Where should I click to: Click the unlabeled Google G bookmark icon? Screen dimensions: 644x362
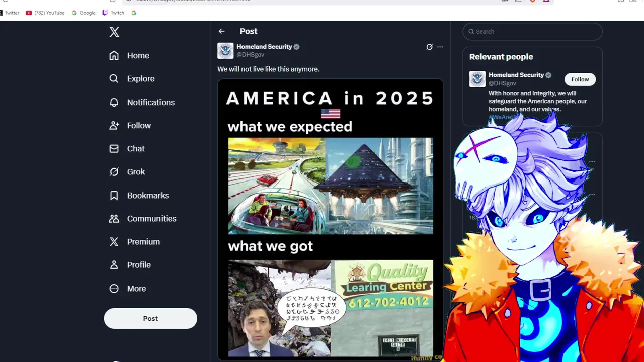coord(134,13)
